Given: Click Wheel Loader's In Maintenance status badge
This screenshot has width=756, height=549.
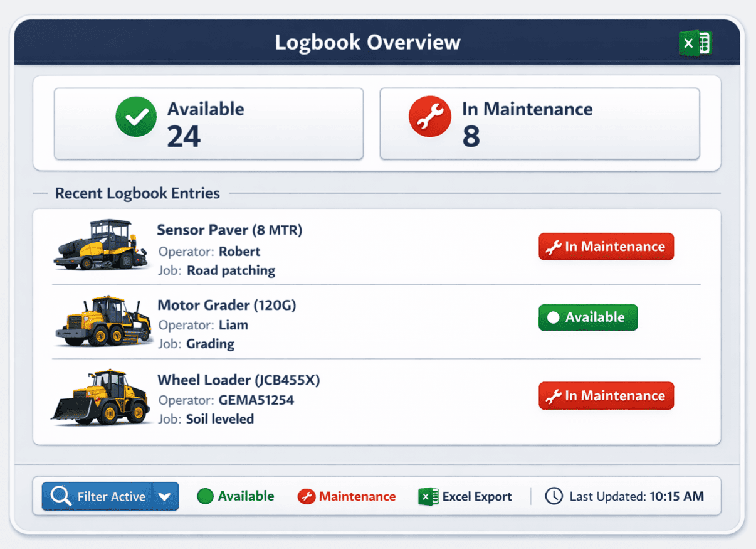Looking at the screenshot, I should tap(606, 396).
